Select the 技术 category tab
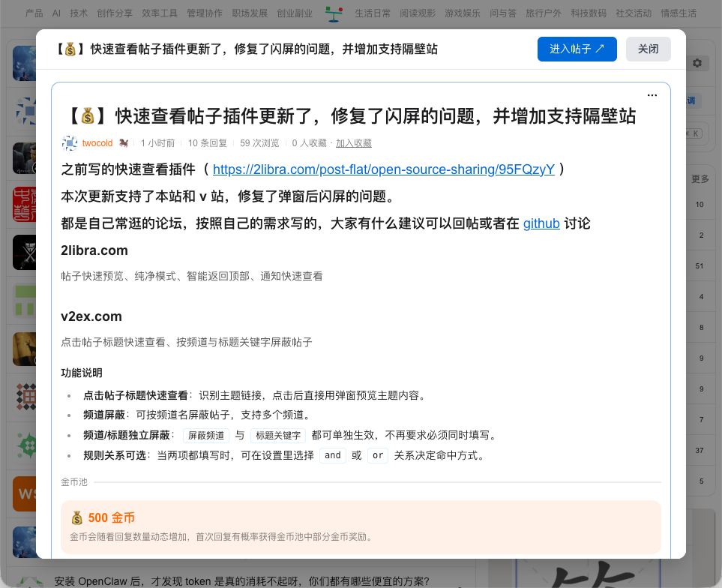Viewport: 722px width, 588px height. 79,13
